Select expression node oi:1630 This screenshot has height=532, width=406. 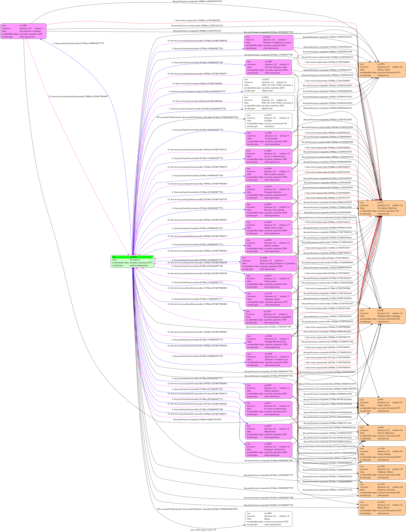coord(269,43)
